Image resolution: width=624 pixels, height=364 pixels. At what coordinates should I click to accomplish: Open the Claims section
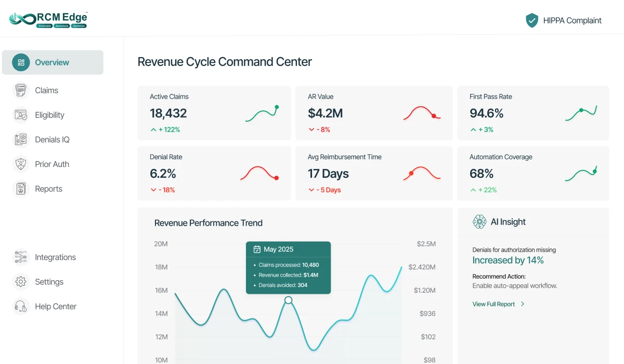tap(46, 90)
